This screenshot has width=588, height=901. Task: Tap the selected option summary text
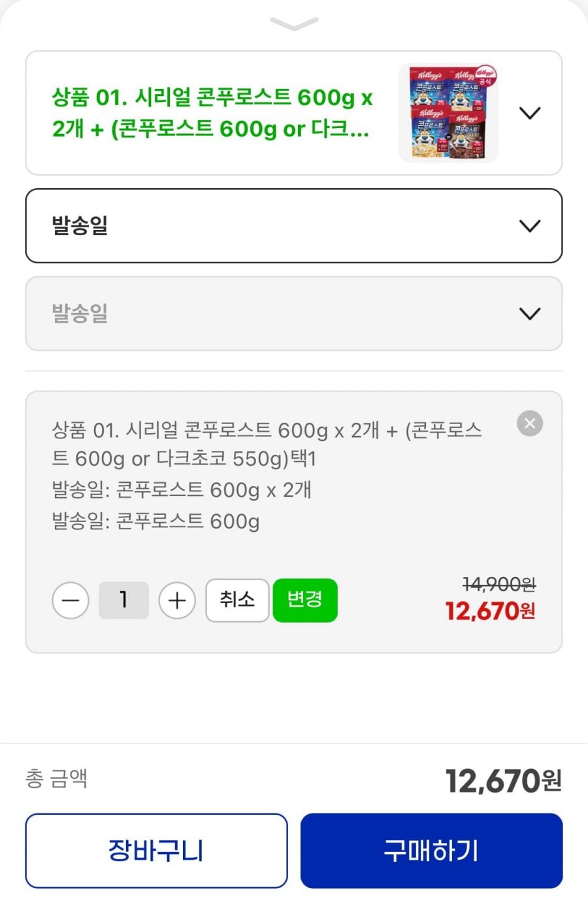point(268,475)
